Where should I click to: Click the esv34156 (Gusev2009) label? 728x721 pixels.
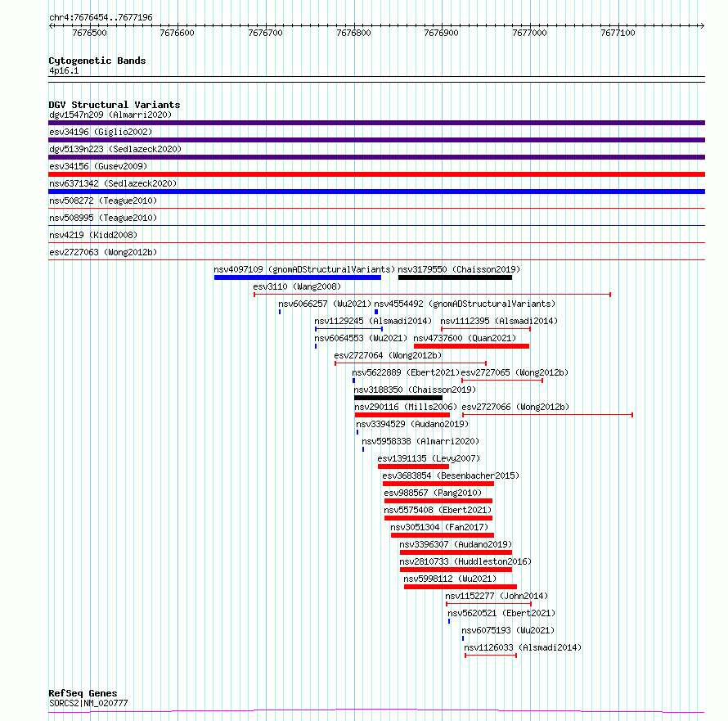click(98, 166)
